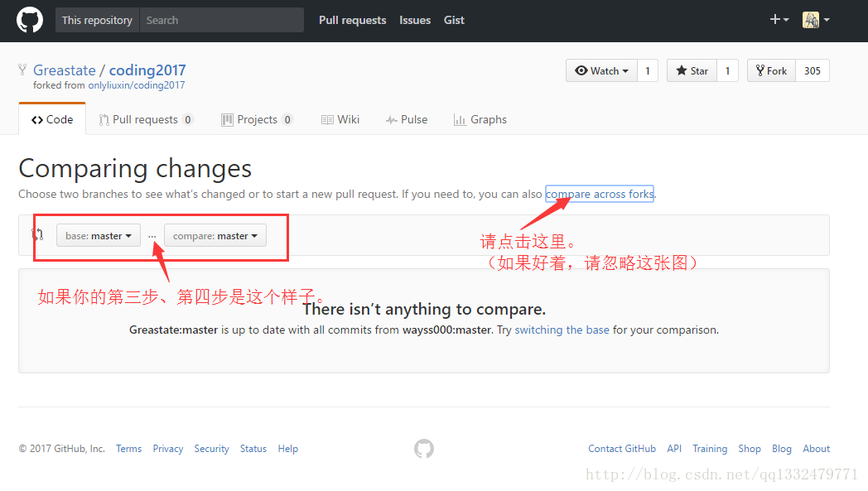868x491 pixels.
Task: Click the three-dots range toggle between branches
Action: pos(152,236)
